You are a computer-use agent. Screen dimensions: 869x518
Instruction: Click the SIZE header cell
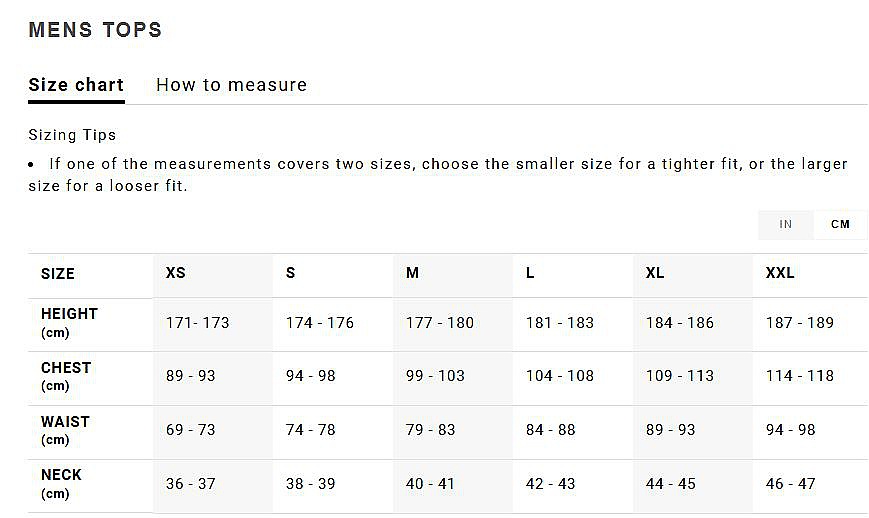58,274
